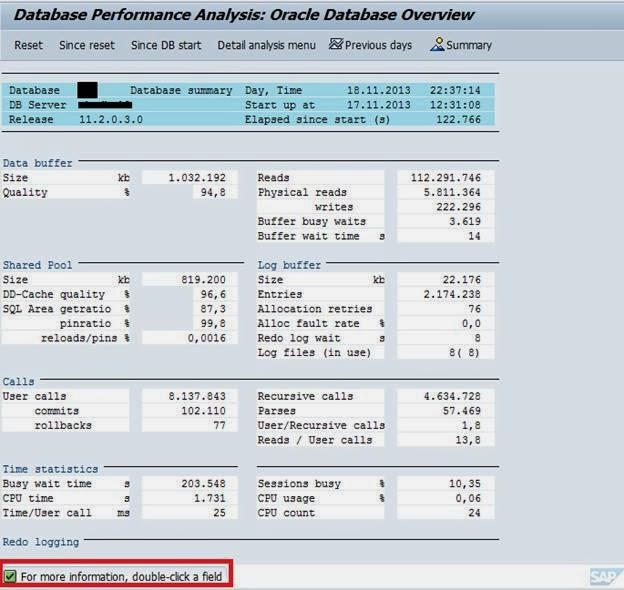Click the SQL Area getratio label
Viewport: 624px width, 590px height.
point(57,309)
